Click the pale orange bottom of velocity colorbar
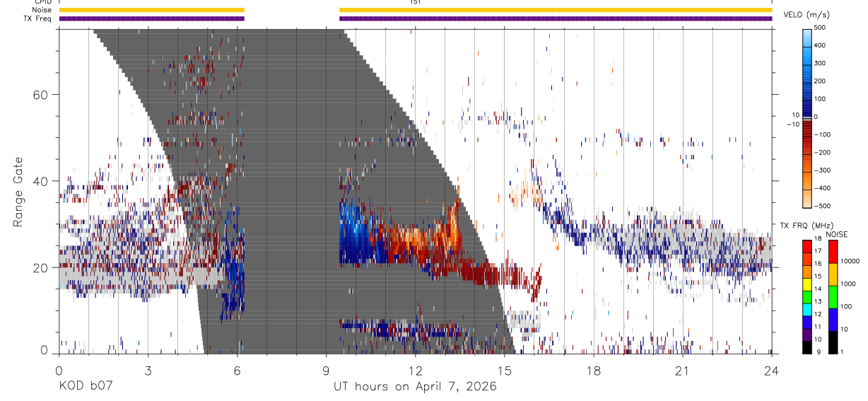 (x=807, y=198)
